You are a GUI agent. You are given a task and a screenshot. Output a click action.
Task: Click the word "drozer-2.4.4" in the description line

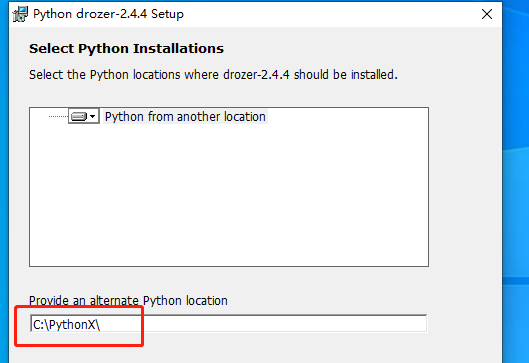(256, 75)
